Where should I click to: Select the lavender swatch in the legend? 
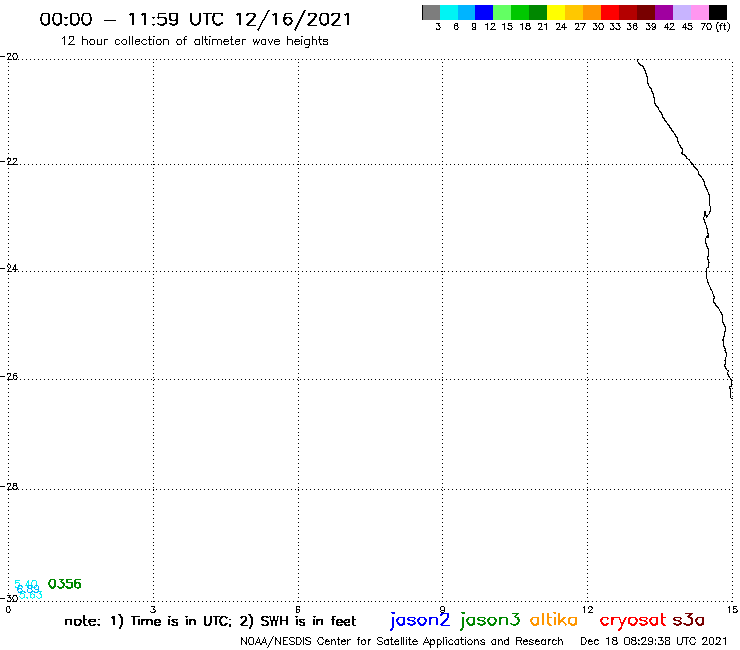pyautogui.click(x=682, y=12)
